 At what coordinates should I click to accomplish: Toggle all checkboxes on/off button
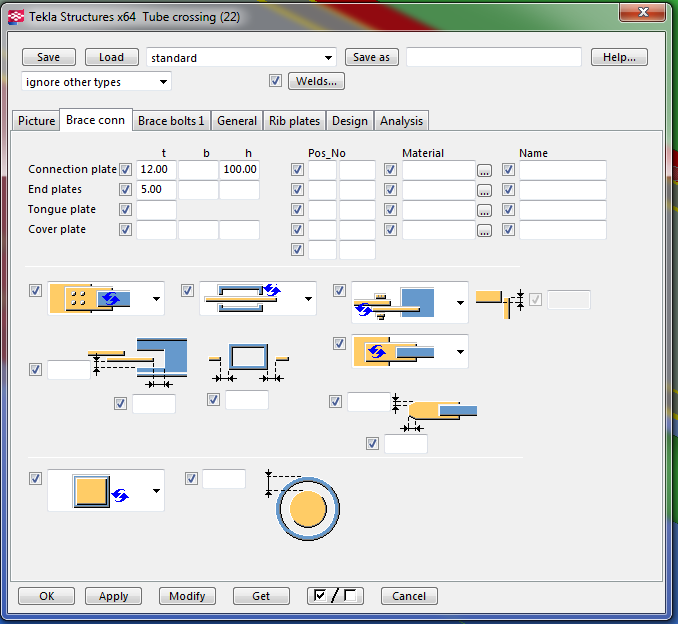(335, 596)
